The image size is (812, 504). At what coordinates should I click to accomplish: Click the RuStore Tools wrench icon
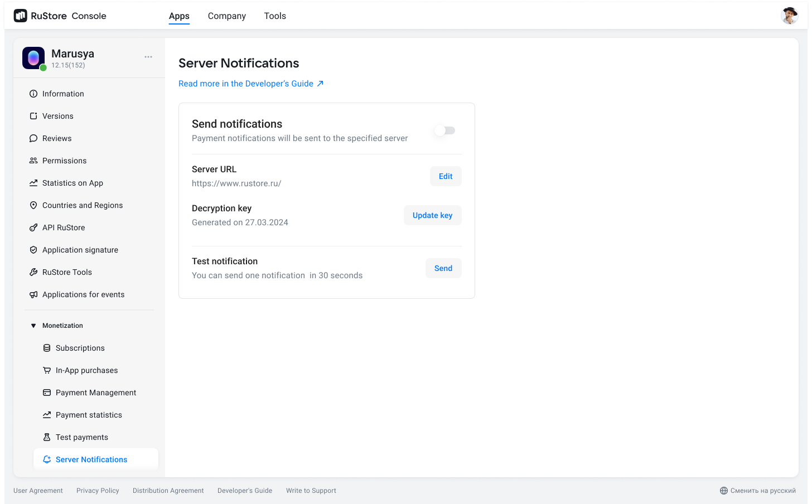[x=33, y=272]
